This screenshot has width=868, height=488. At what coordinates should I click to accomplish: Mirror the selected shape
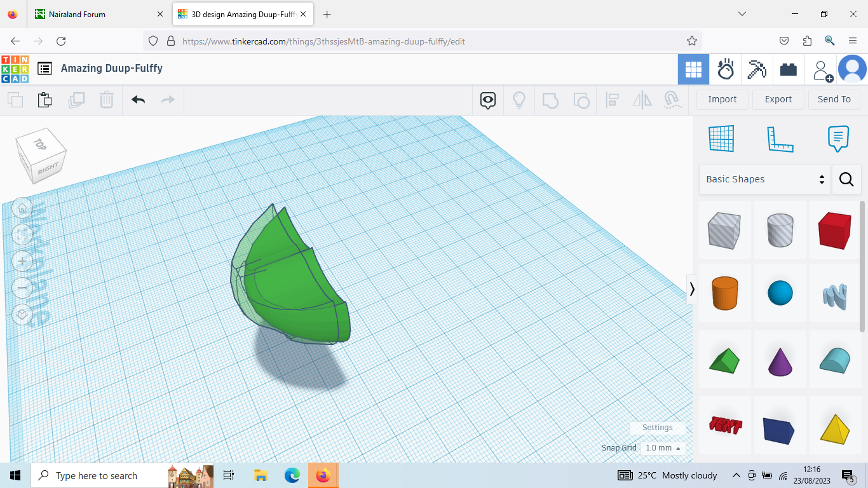(x=642, y=100)
